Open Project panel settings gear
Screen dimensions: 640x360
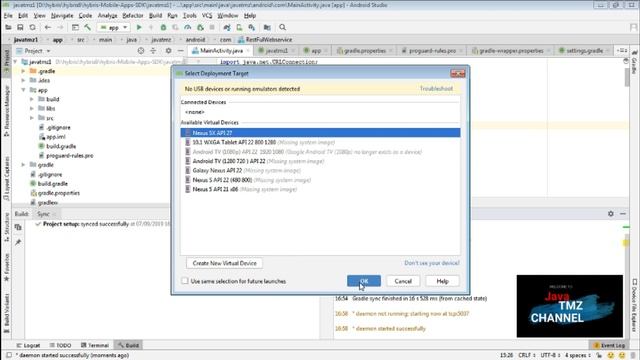168,51
